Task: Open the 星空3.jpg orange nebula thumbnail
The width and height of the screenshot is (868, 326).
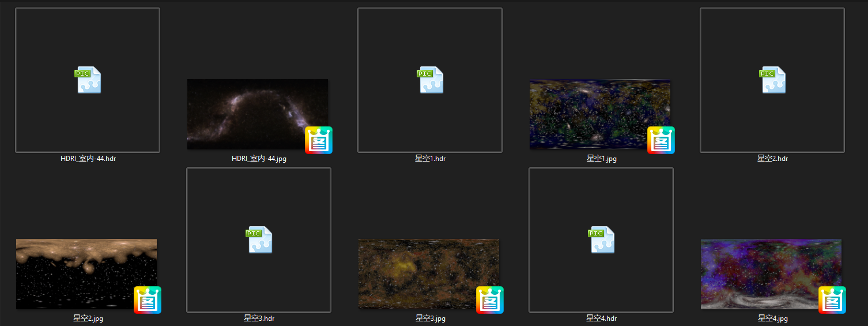Action: coord(429,274)
